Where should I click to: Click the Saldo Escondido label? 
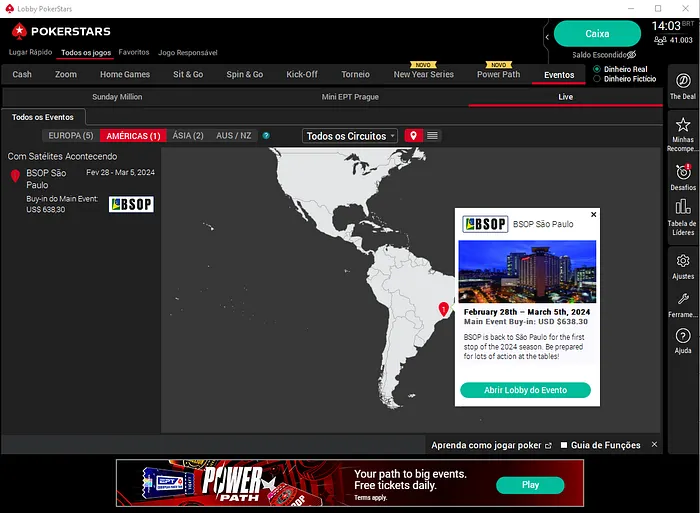[600, 55]
